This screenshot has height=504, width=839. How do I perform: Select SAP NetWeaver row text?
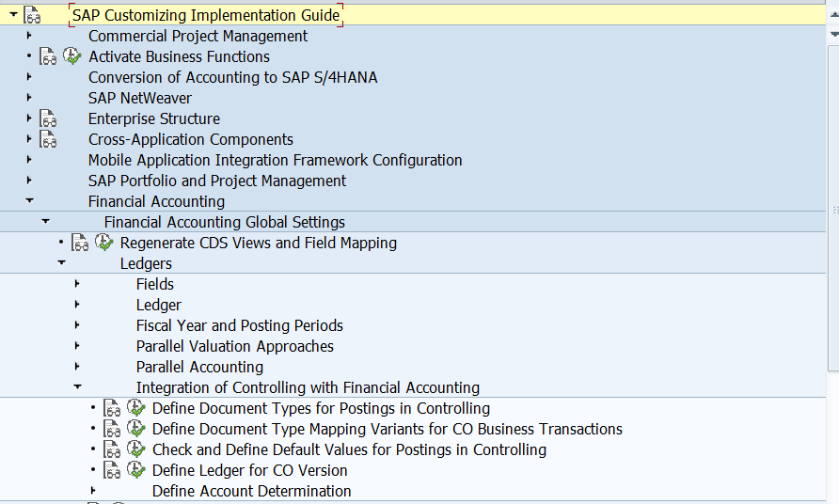coord(139,98)
